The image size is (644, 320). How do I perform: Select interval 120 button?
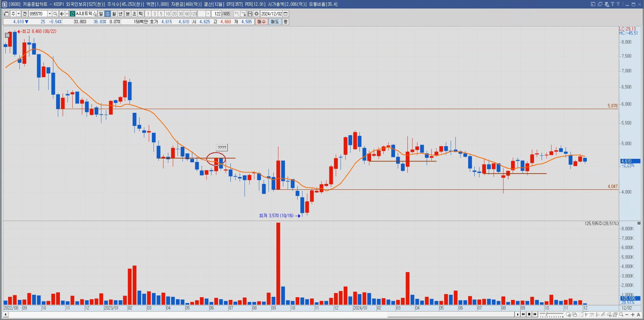pyautogui.click(x=194, y=14)
